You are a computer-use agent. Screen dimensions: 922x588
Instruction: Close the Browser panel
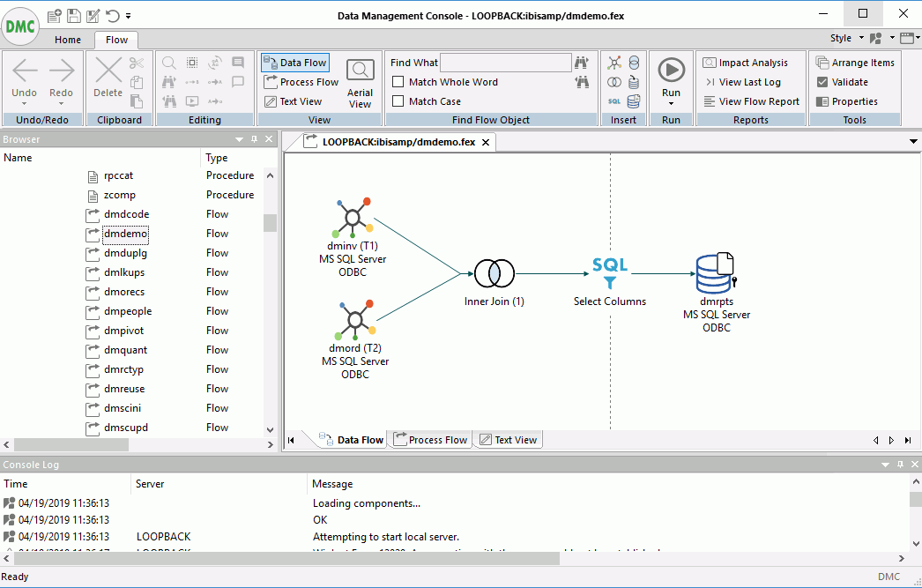tap(269, 139)
